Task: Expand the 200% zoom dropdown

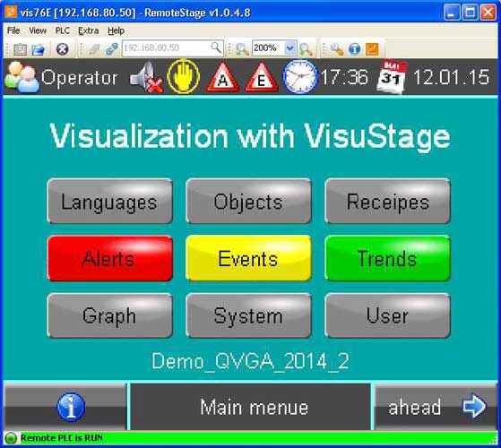Action: coord(290,48)
